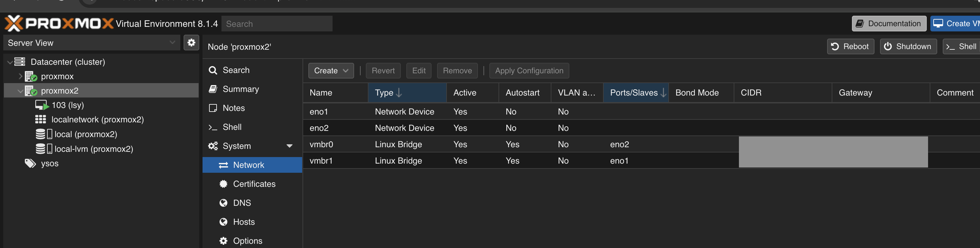
Task: Collapse the System menu triangle
Action: click(289, 146)
